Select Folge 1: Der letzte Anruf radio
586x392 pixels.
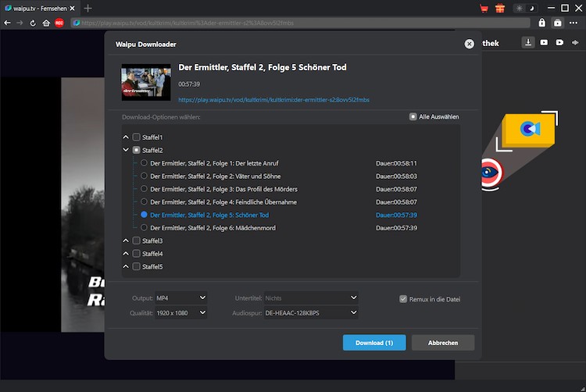[144, 162]
